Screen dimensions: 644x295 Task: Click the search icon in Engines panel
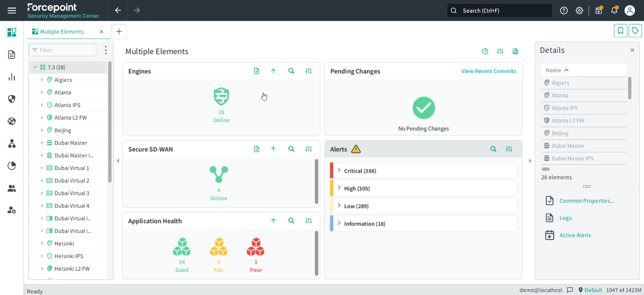click(x=291, y=71)
